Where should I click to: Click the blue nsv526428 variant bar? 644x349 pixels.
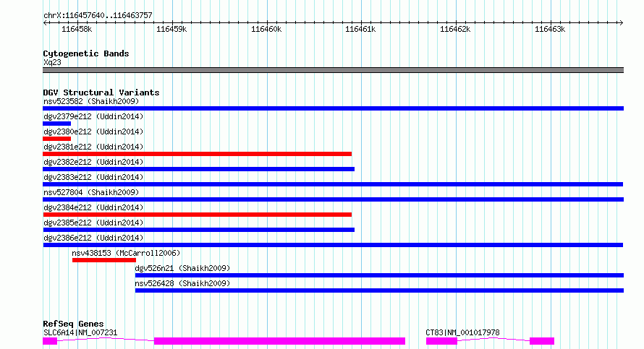379,290
